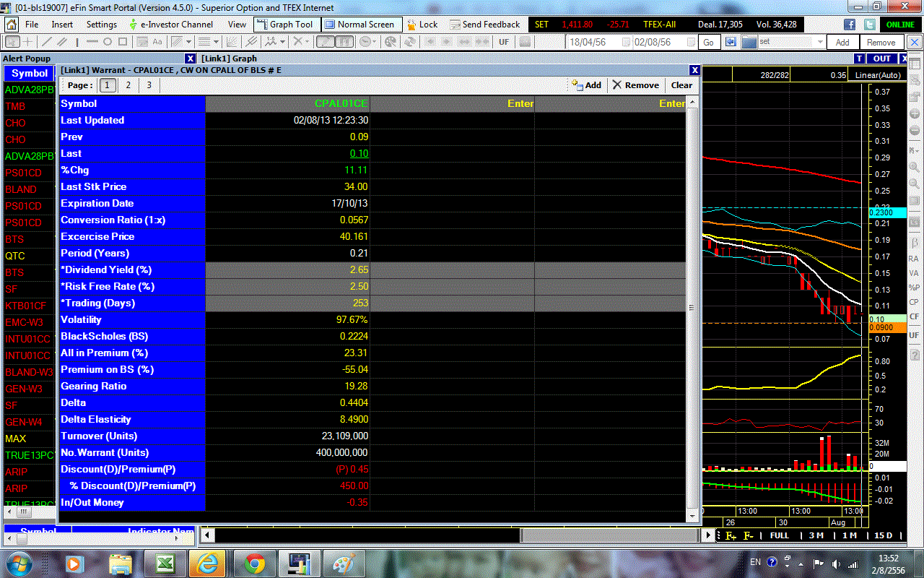This screenshot has height=578, width=924.
Task: Open Google Chrome from the taskbar
Action: pos(254,563)
